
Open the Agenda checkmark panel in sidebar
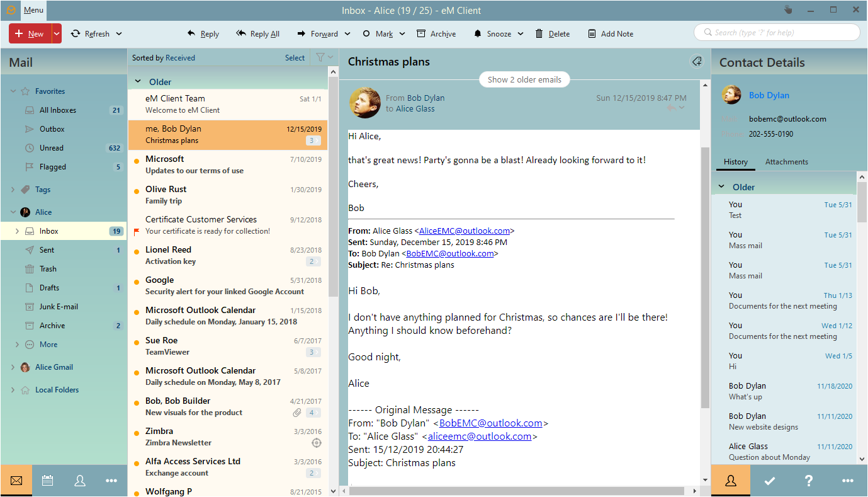tap(769, 481)
